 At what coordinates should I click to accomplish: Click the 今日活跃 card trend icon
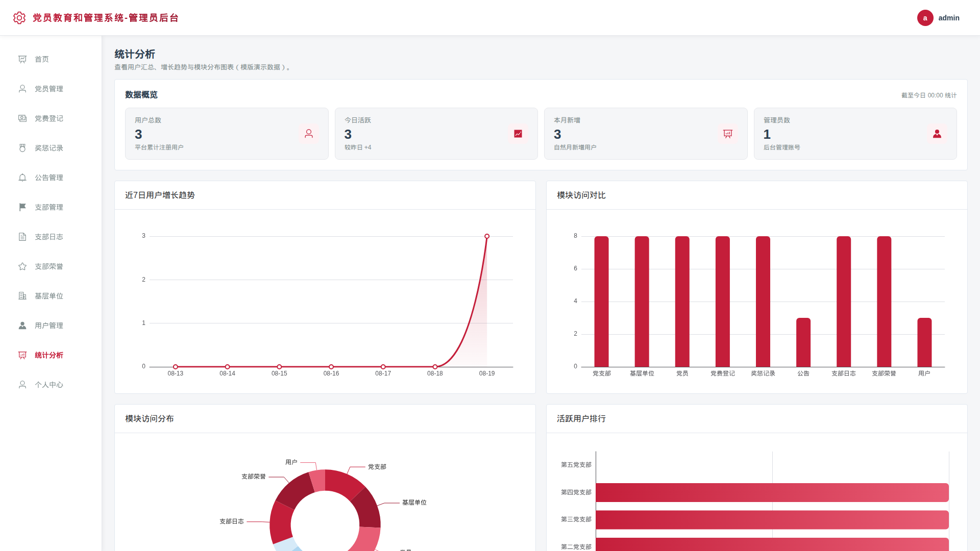click(x=518, y=134)
